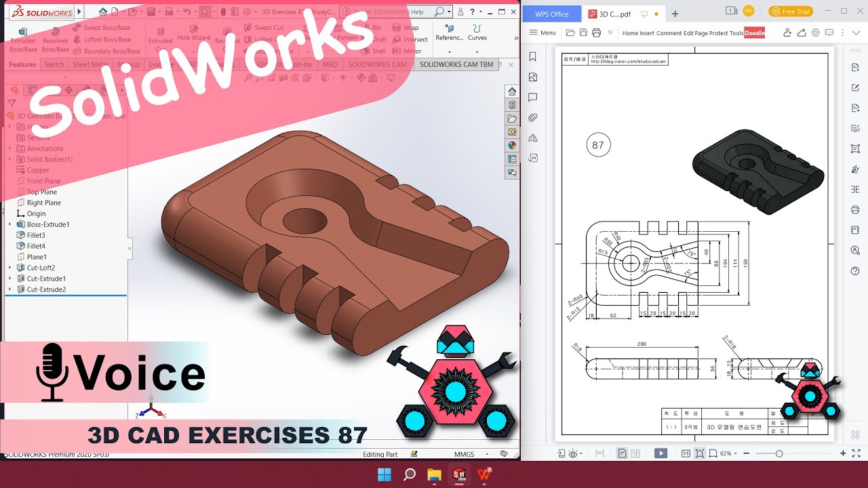Open File Explorer from the taskbar
This screenshot has height=488, width=868.
[434, 474]
